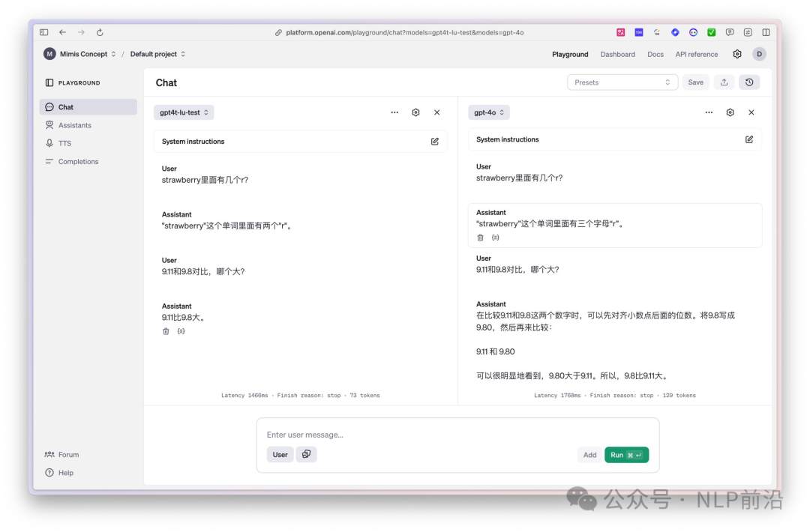Click the share/upload icon beside Save

pos(724,82)
